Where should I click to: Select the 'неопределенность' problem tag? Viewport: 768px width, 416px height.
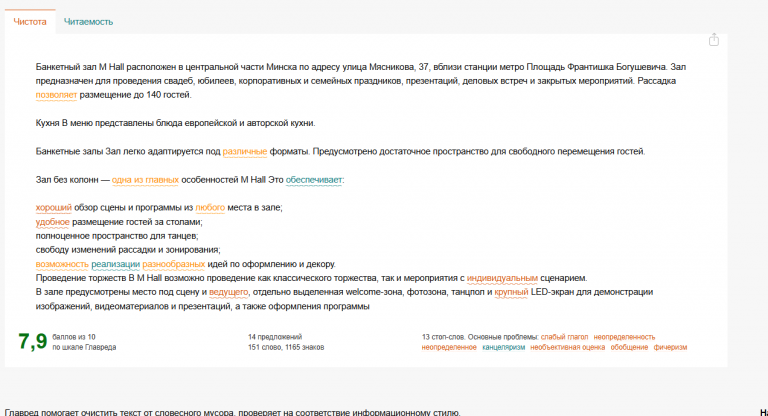[624, 337]
